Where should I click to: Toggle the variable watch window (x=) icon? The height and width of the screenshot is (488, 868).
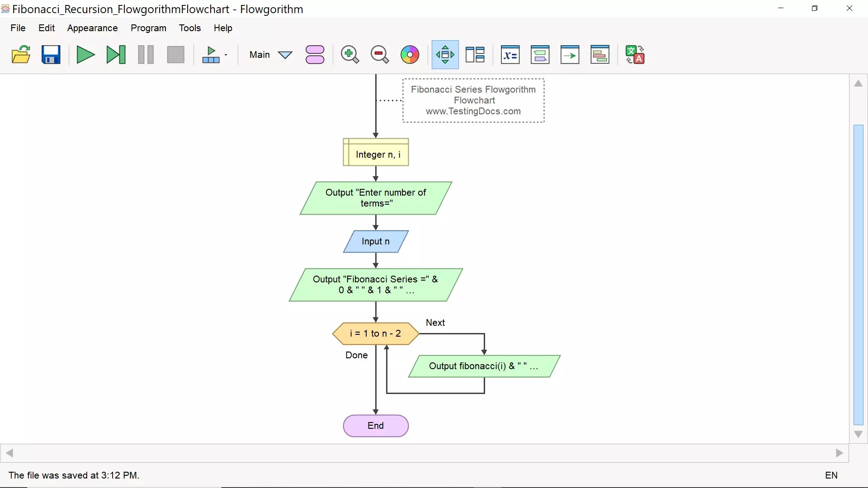(x=510, y=55)
